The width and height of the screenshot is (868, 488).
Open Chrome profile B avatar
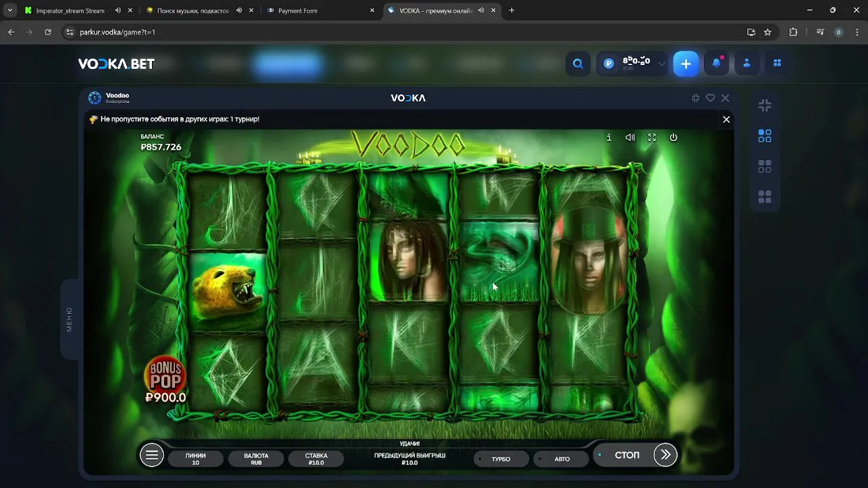coord(839,32)
